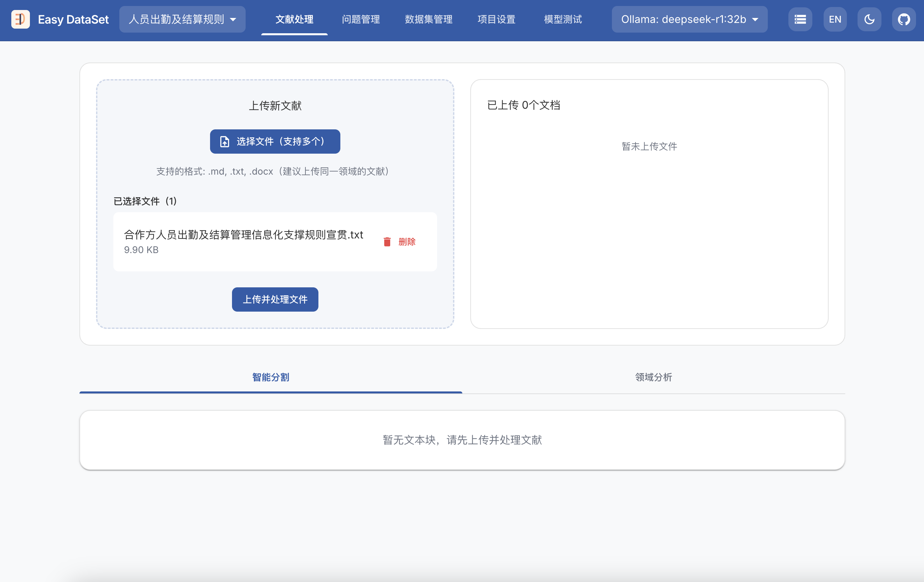Switch to the 领域分析 tab

point(653,377)
